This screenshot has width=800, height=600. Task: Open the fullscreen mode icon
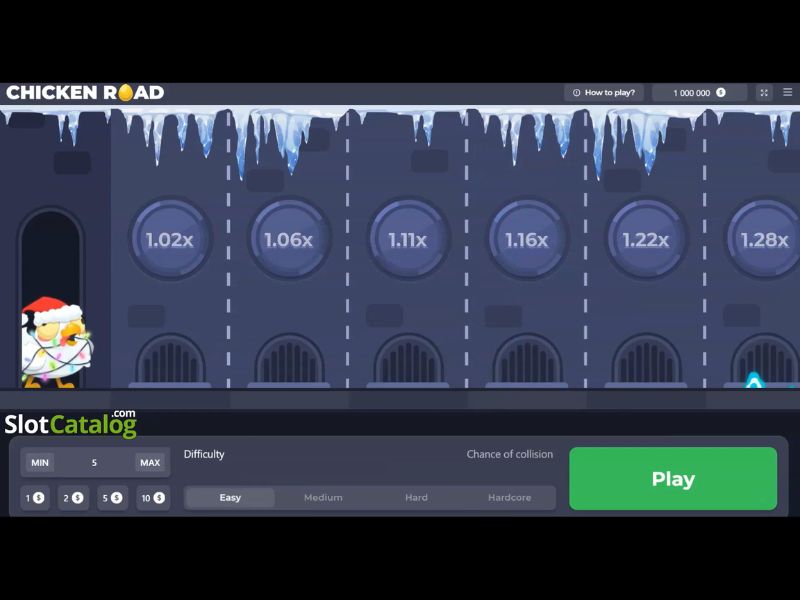click(764, 92)
